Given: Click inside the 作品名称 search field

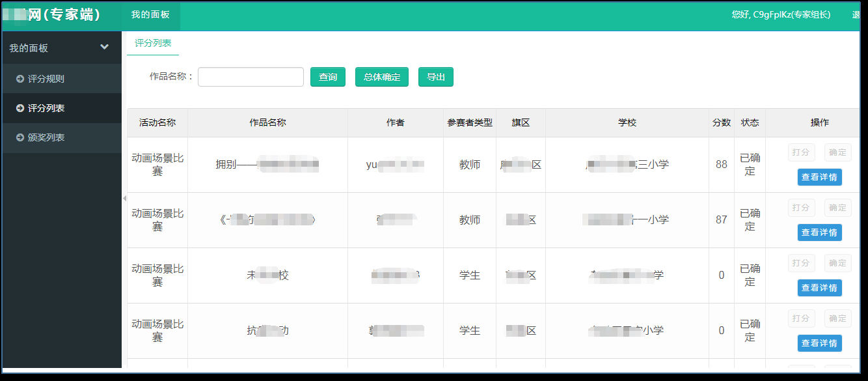Looking at the screenshot, I should (251, 76).
